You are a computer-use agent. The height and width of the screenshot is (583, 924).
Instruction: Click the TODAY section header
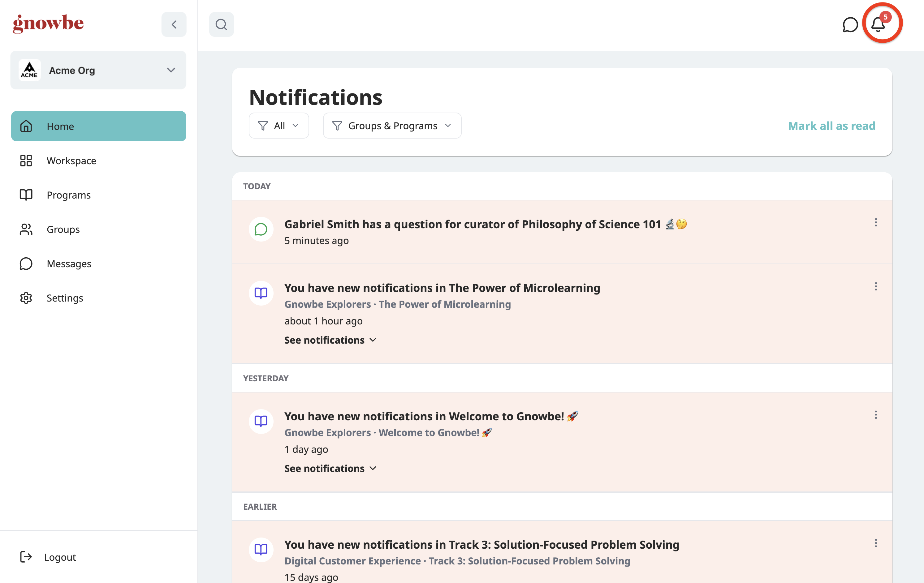(x=257, y=186)
